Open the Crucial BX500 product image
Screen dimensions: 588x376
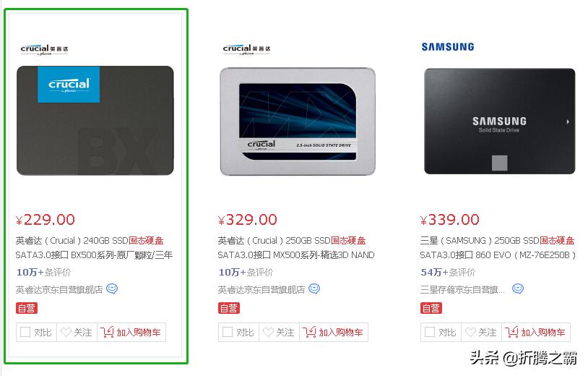(95, 121)
